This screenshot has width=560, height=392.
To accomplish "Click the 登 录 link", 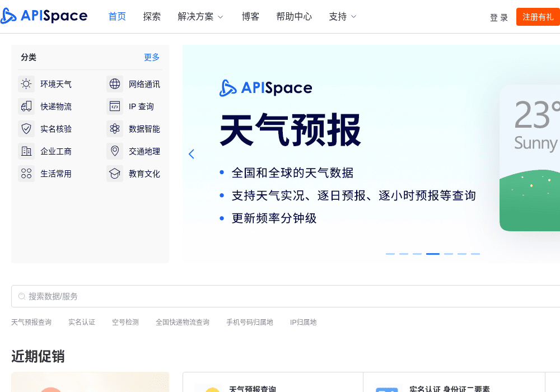I will point(499,17).
